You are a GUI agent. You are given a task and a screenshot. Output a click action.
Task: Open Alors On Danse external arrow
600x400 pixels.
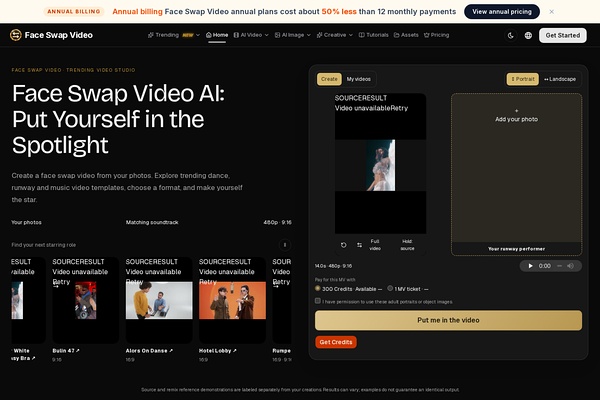(x=171, y=350)
